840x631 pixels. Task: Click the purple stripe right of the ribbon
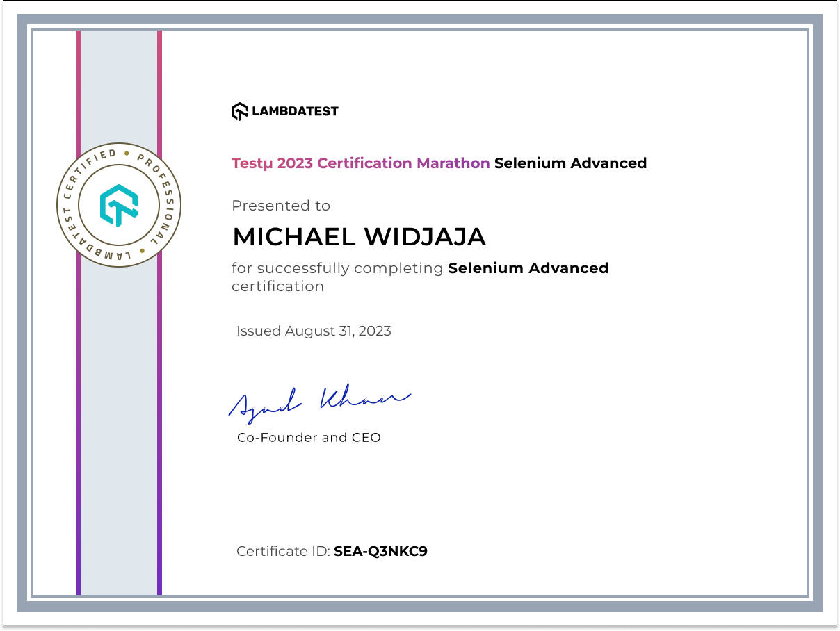click(159, 417)
